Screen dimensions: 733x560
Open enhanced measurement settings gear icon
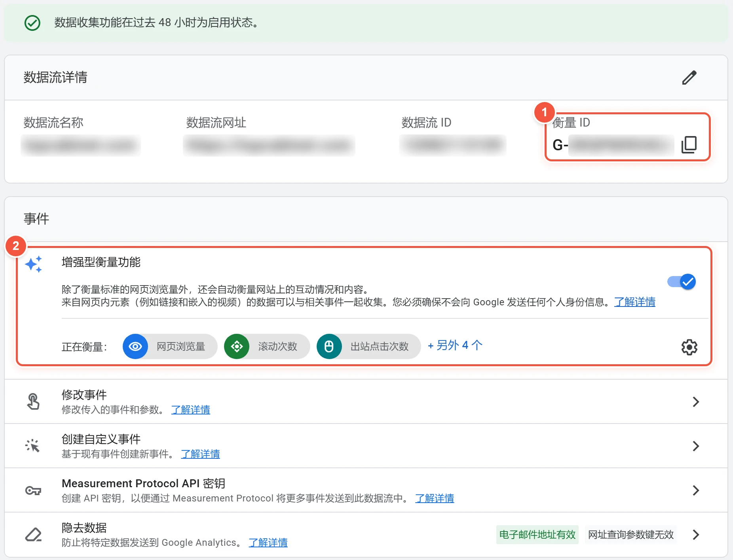[689, 347]
